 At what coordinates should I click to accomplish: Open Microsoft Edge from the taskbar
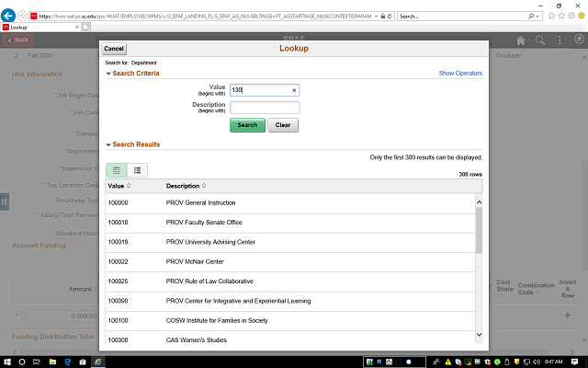tap(67, 362)
